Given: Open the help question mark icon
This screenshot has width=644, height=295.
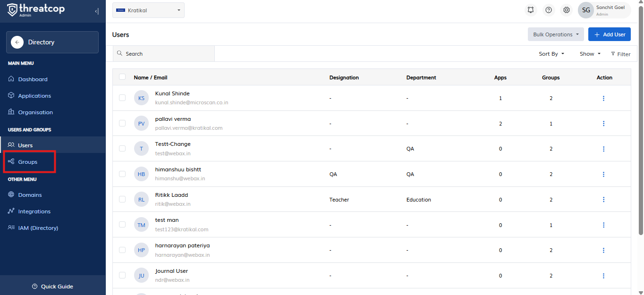Looking at the screenshot, I should (549, 10).
